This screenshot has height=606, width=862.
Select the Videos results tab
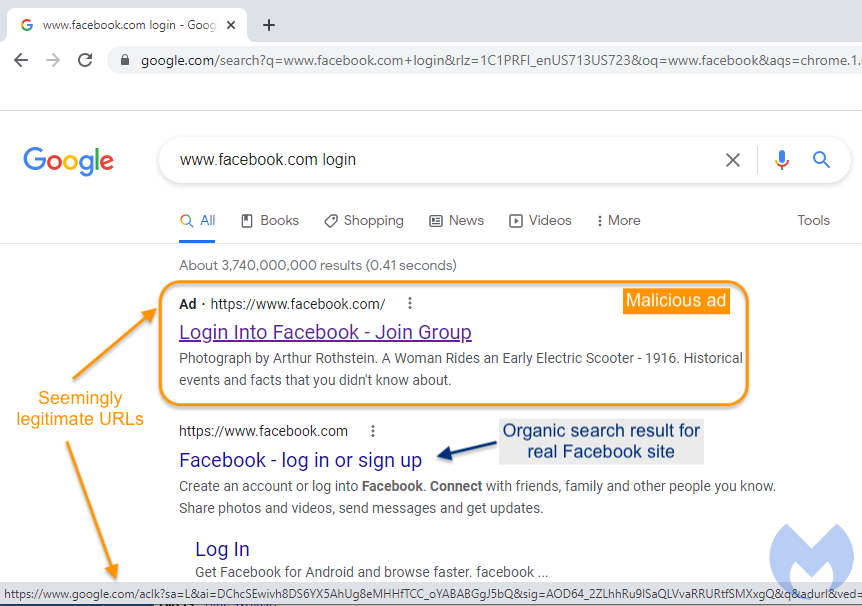540,221
